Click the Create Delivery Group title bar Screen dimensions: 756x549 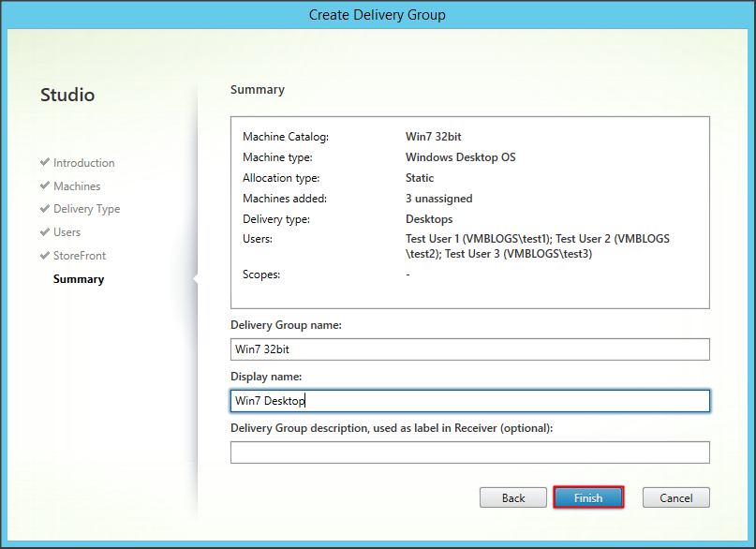tap(378, 15)
